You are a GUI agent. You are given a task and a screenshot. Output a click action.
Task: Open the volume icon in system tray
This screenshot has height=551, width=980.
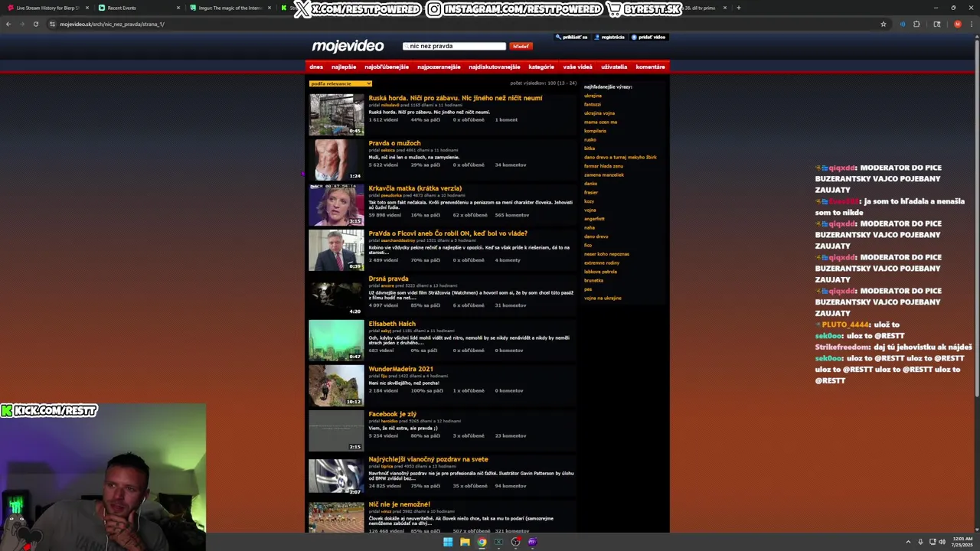[x=942, y=542]
